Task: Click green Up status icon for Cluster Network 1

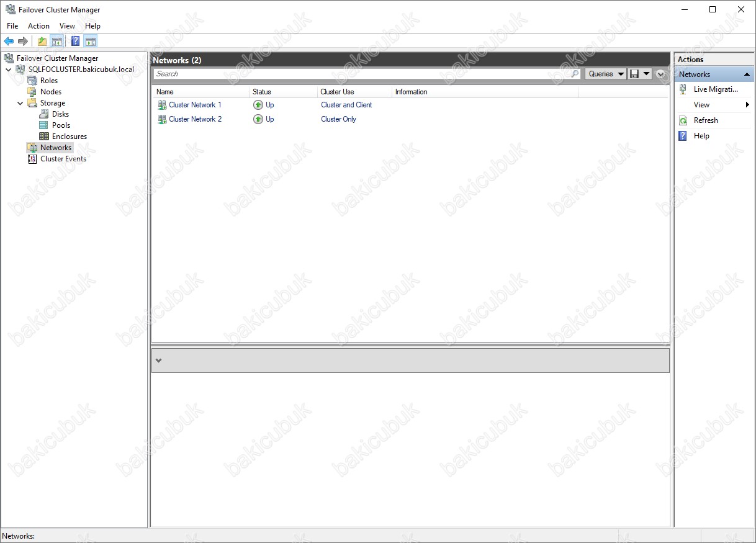Action: (x=258, y=105)
